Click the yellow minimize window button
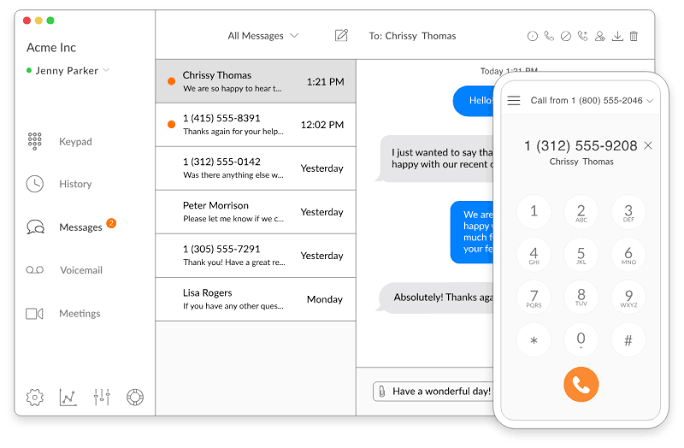 (38, 21)
